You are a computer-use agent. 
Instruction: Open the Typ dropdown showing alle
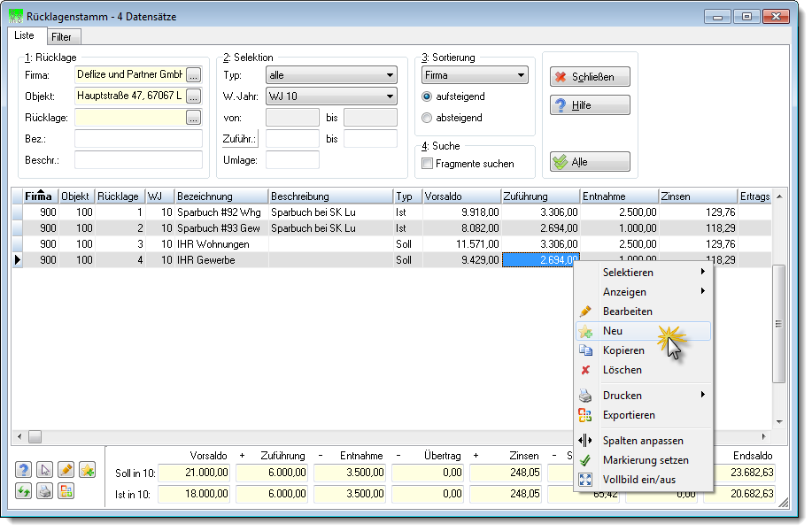pos(331,75)
